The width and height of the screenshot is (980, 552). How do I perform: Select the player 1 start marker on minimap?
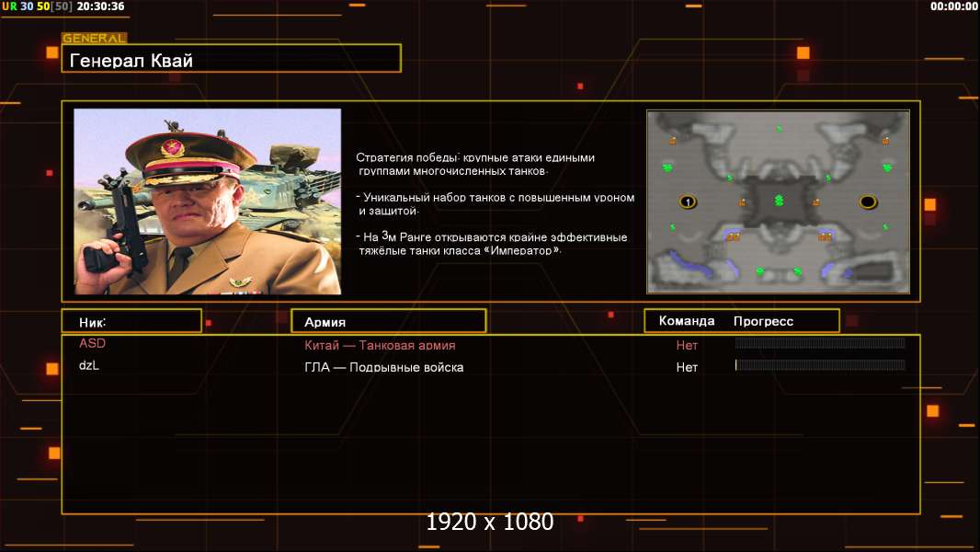pos(688,201)
